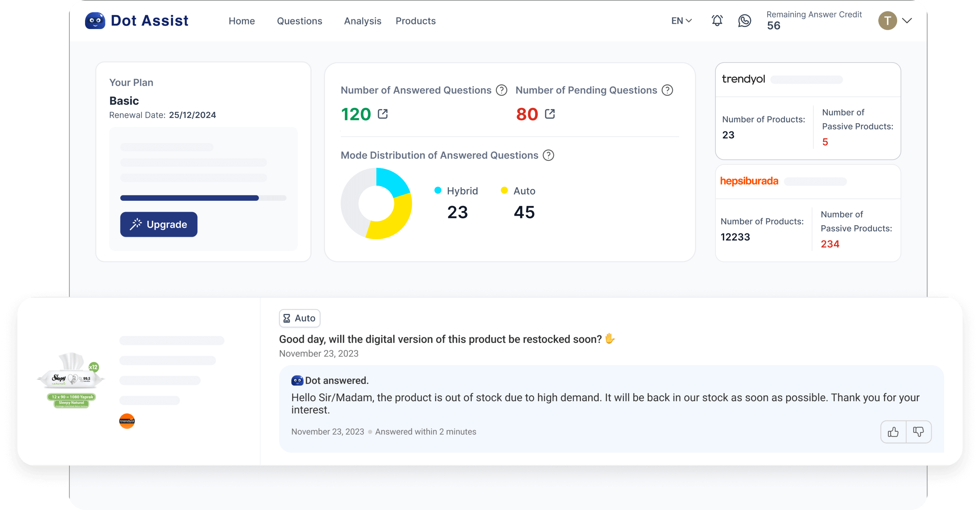This screenshot has height=510, width=980.
Task: Click the T profile avatar
Action: point(887,20)
